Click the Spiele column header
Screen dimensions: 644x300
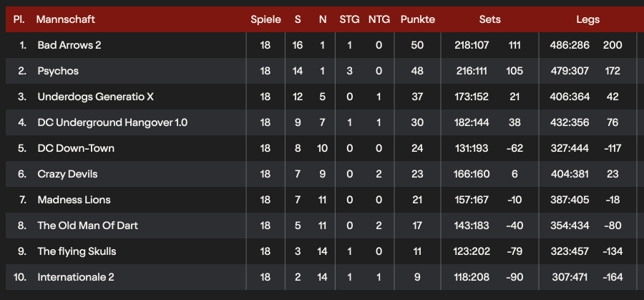pyautogui.click(x=265, y=19)
